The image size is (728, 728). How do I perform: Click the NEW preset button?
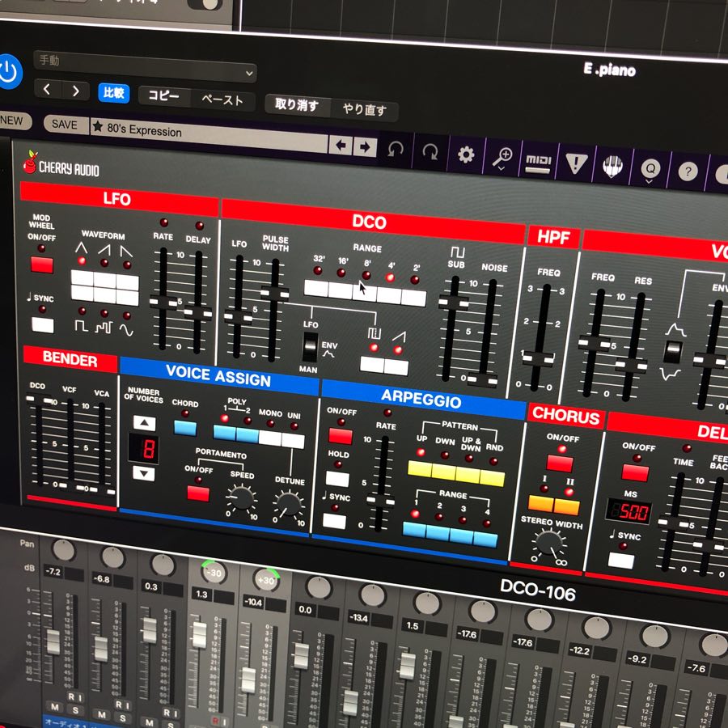click(x=13, y=121)
